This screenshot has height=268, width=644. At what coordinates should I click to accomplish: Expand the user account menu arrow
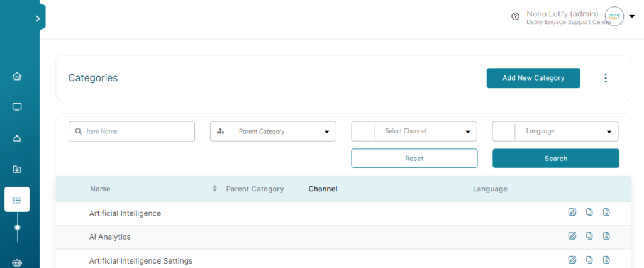pyautogui.click(x=632, y=16)
